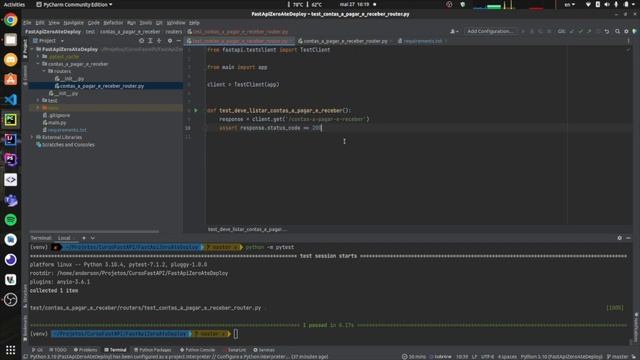Expand all items in Project panel
Viewport: 640px width, 360px height.
150,41
